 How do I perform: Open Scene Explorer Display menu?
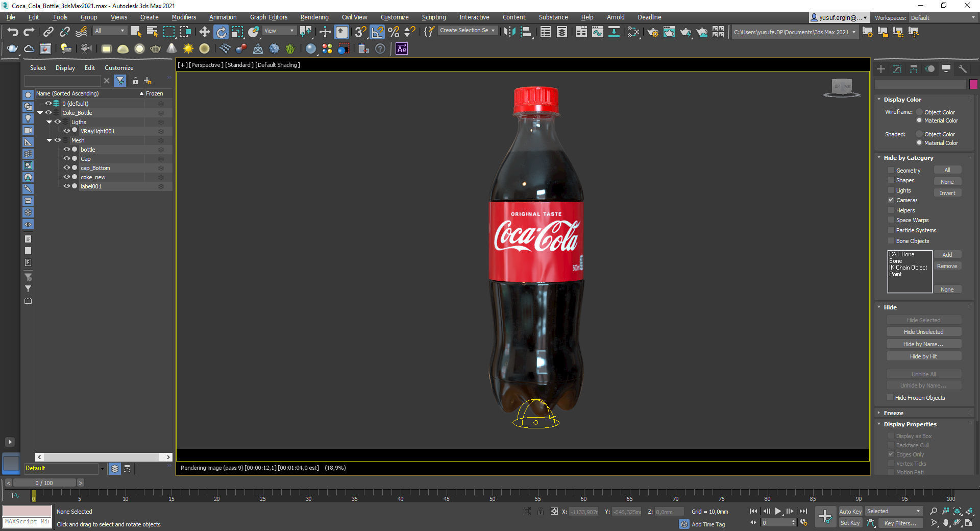tap(65, 68)
